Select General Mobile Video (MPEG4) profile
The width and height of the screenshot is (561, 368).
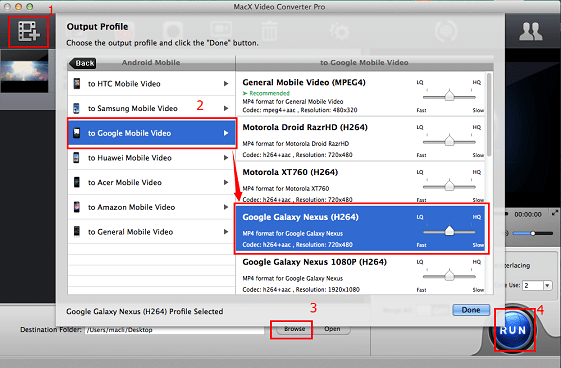361,94
